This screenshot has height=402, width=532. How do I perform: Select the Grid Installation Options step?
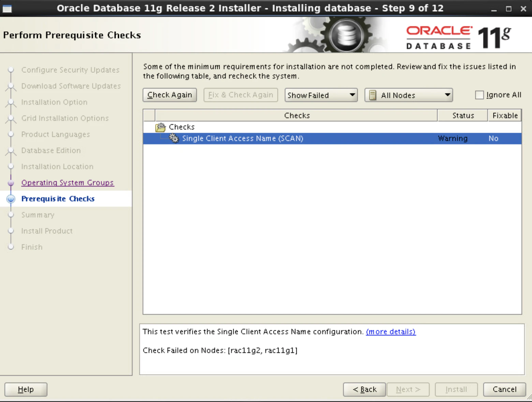coord(65,118)
